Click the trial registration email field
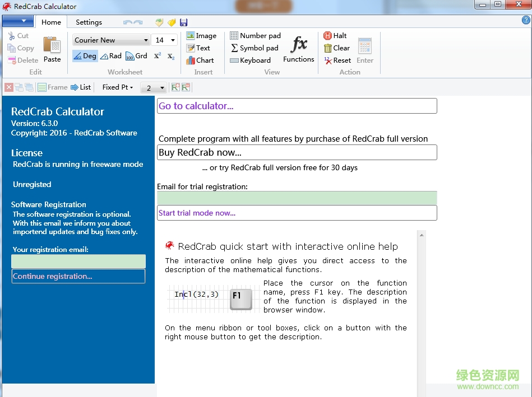This screenshot has width=532, height=397. point(297,198)
